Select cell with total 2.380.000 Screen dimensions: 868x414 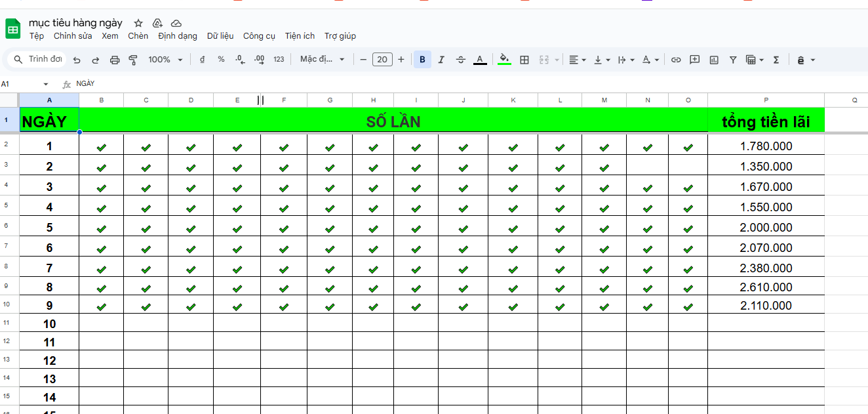pyautogui.click(x=766, y=268)
